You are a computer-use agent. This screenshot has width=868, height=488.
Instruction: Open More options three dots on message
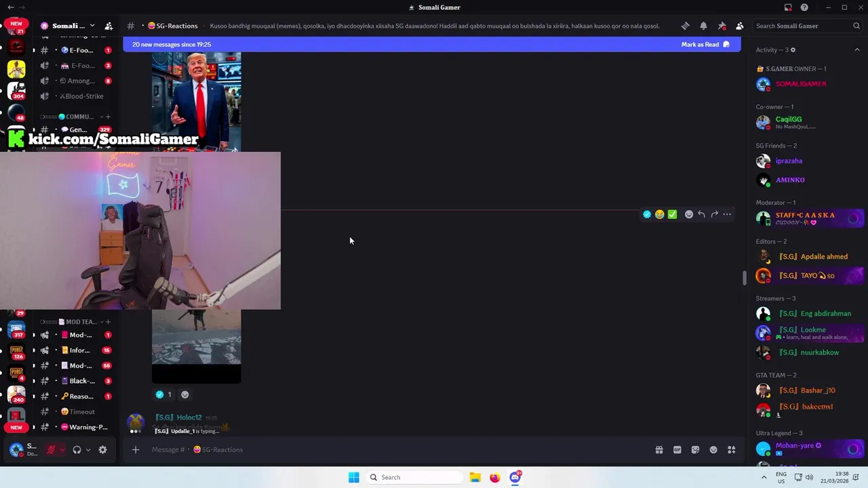pos(727,214)
